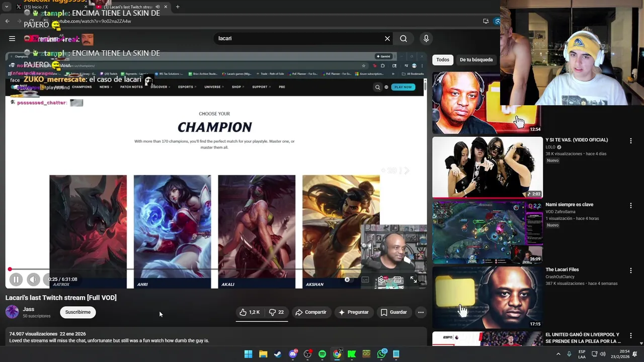
Task: Open WhatsApp from the taskbar
Action: (381, 354)
